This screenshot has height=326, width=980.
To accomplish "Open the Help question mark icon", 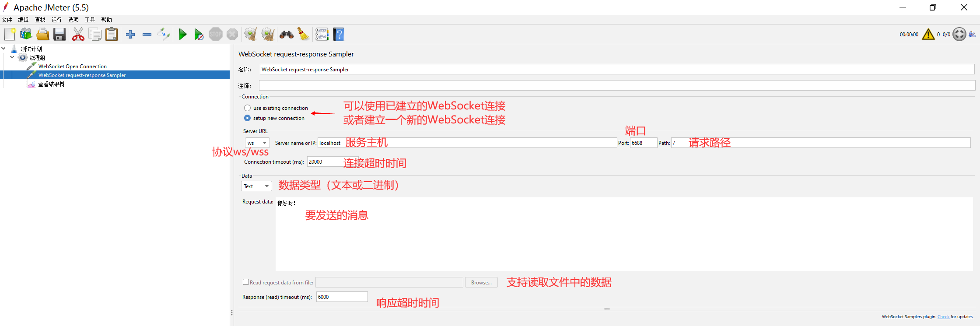I will (339, 34).
